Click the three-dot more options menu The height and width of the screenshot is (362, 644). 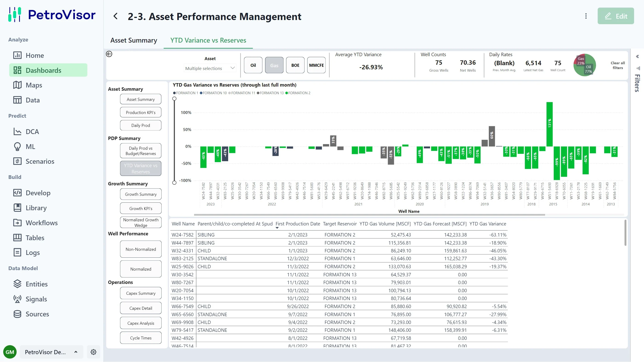[x=586, y=16]
